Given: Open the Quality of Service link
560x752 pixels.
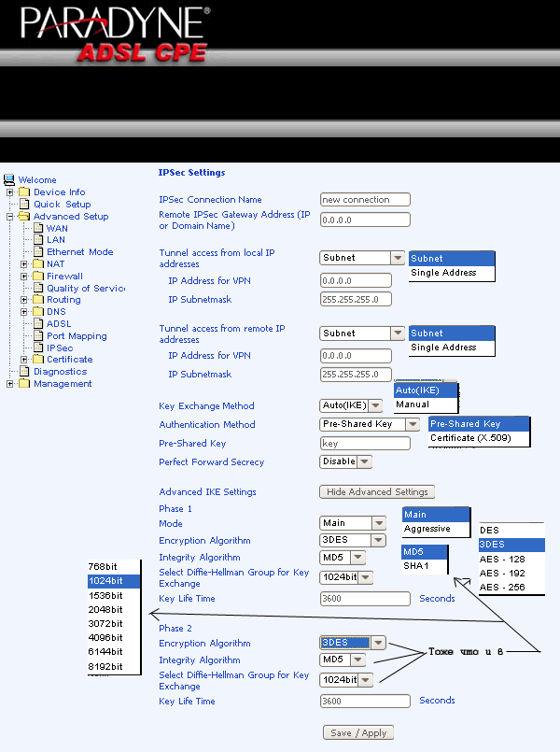Looking at the screenshot, I should coord(86,289).
